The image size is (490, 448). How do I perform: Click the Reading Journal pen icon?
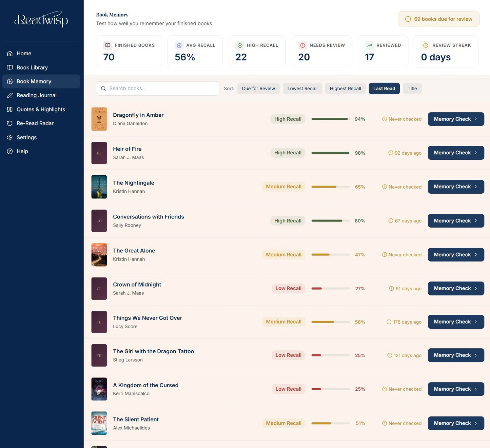click(x=10, y=95)
